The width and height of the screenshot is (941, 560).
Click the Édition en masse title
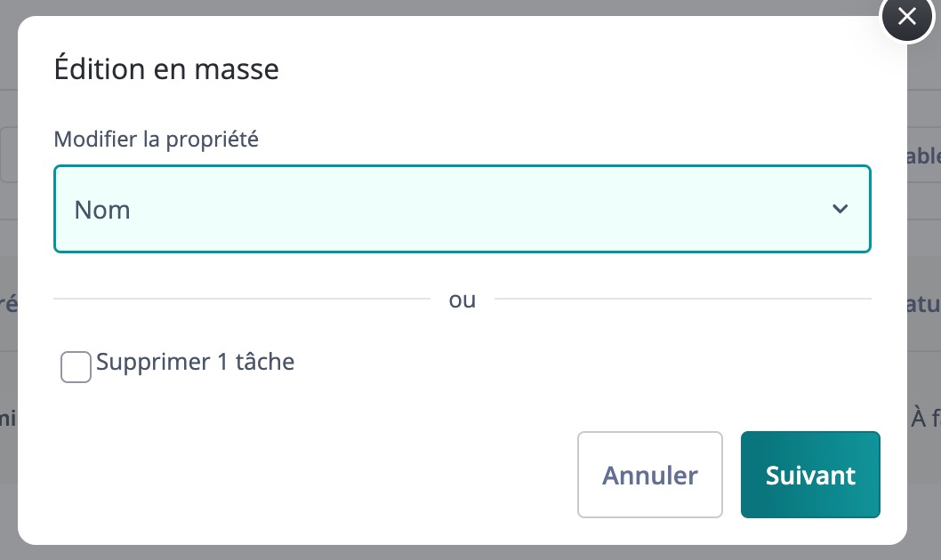(x=166, y=68)
